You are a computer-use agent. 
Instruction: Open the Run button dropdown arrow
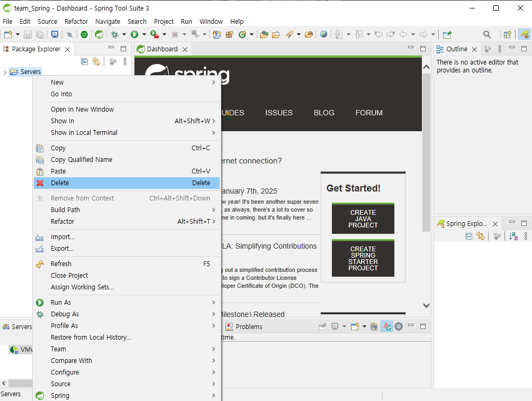[x=144, y=34]
